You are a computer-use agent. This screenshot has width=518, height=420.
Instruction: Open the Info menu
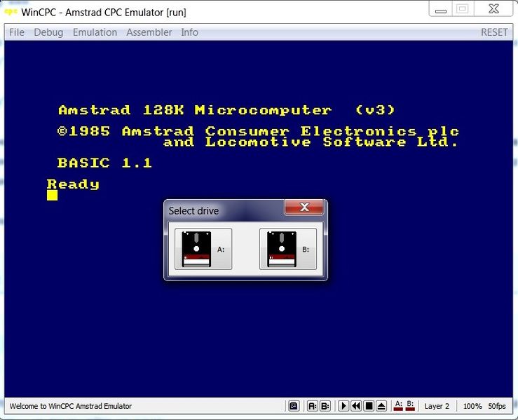click(x=190, y=32)
